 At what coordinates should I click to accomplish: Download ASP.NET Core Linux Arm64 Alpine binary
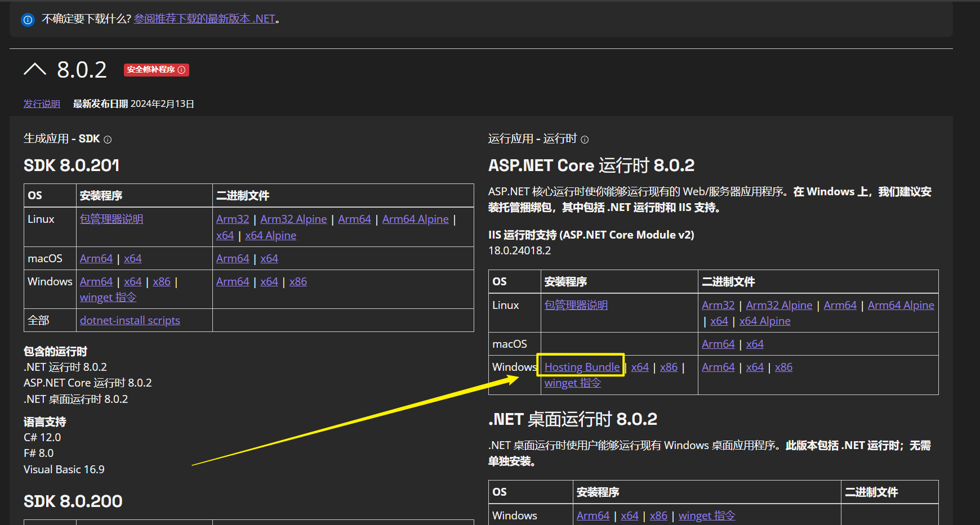point(901,305)
